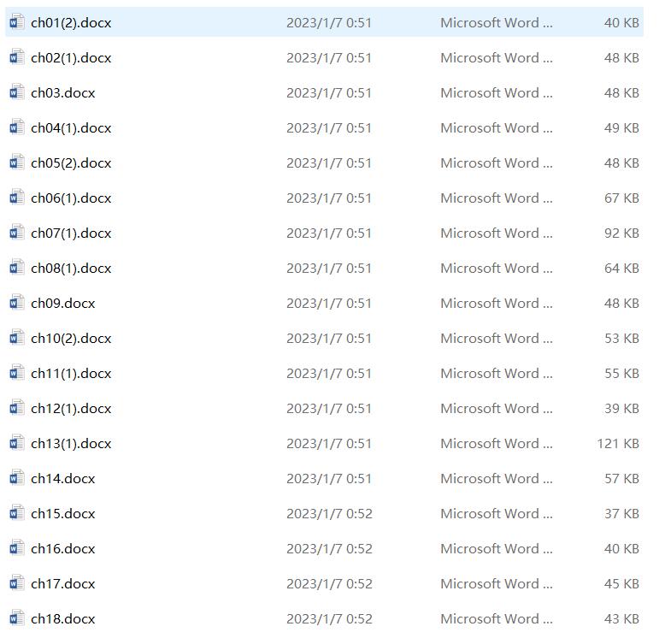Screen dimensions: 671x644
Task: Click the 43 KB size value
Action: (x=621, y=618)
